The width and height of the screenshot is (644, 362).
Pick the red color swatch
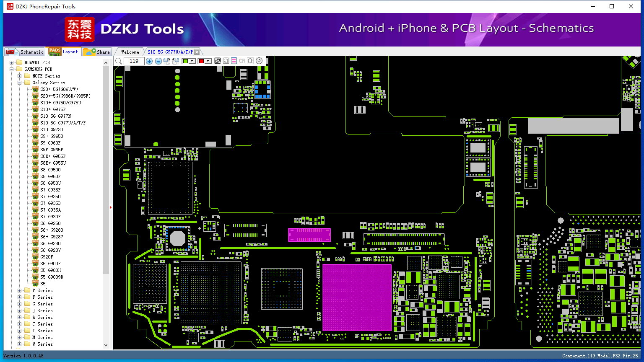(201, 61)
